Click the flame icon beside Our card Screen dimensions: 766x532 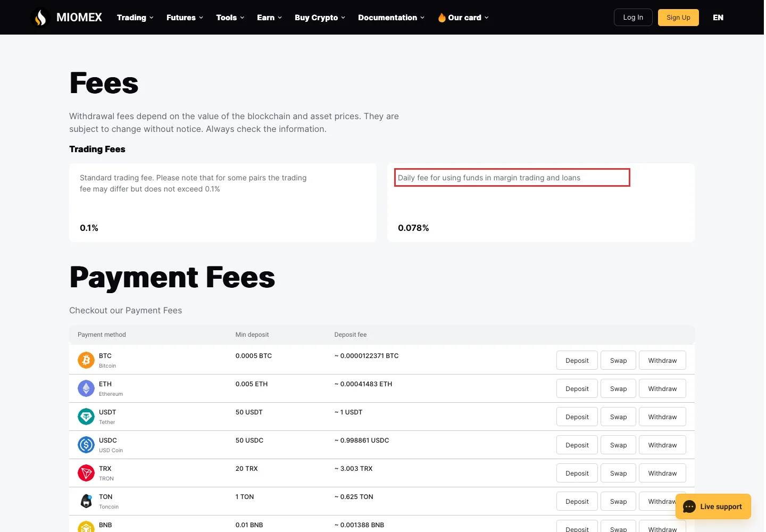pos(442,18)
